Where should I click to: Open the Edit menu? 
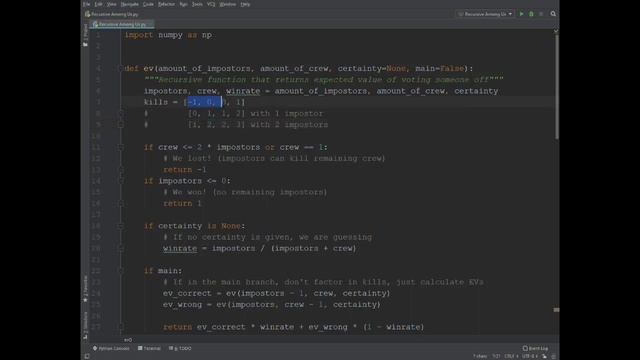(x=98, y=4)
